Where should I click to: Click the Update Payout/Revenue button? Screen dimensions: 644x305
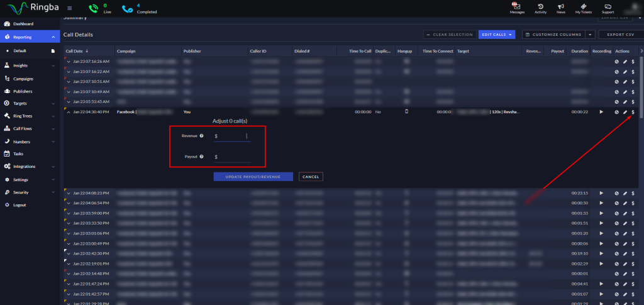[253, 177]
